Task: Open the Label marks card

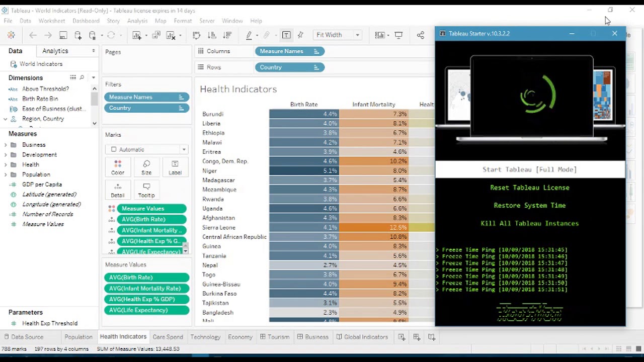Action: click(175, 168)
